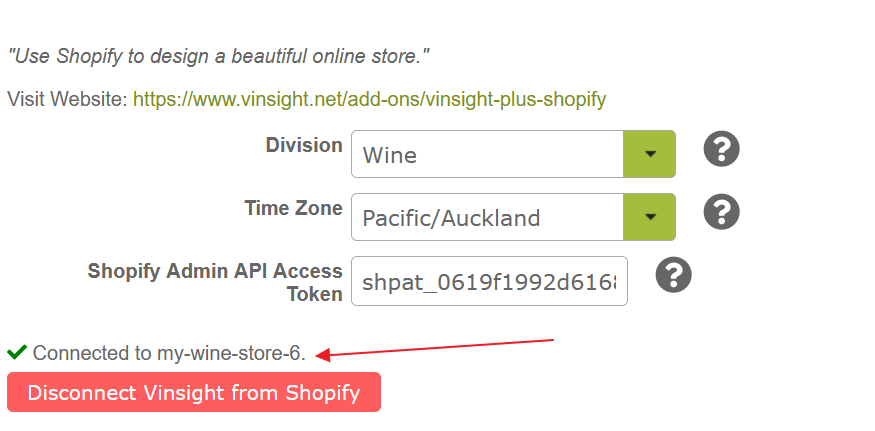Click the help icon beside Division
875x431 pixels.
click(x=721, y=149)
